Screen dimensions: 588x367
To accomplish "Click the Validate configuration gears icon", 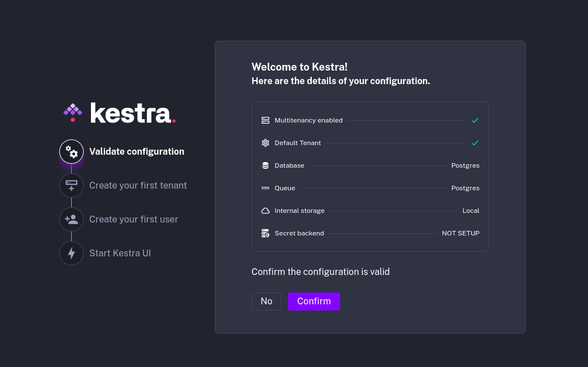I will tap(71, 151).
